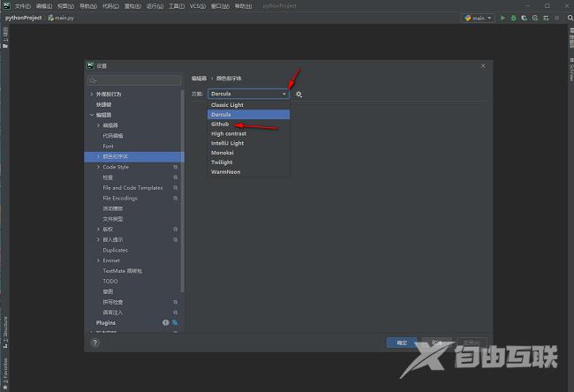Collapse the 编辑器 settings section
Image resolution: width=574 pixels, height=392 pixels.
pyautogui.click(x=91, y=115)
